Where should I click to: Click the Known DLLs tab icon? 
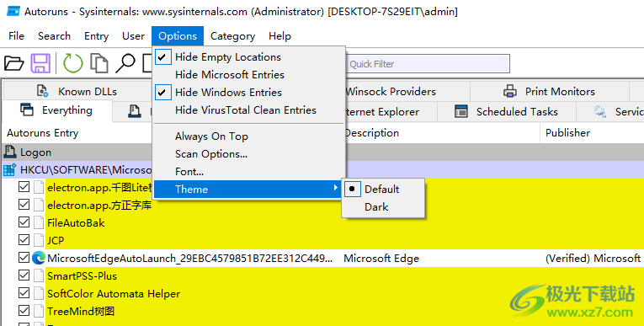point(42,91)
